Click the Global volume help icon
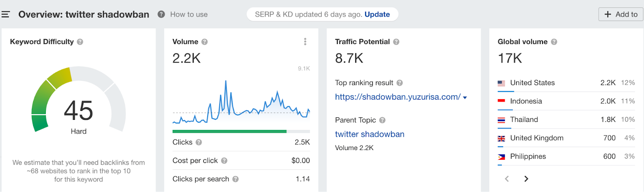Screen dimensions: 644x192 tap(554, 42)
